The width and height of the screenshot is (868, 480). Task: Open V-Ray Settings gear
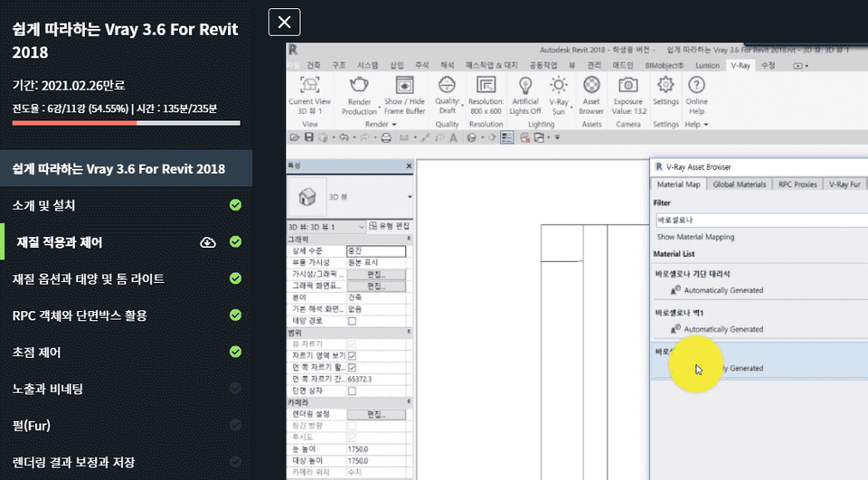click(x=665, y=85)
